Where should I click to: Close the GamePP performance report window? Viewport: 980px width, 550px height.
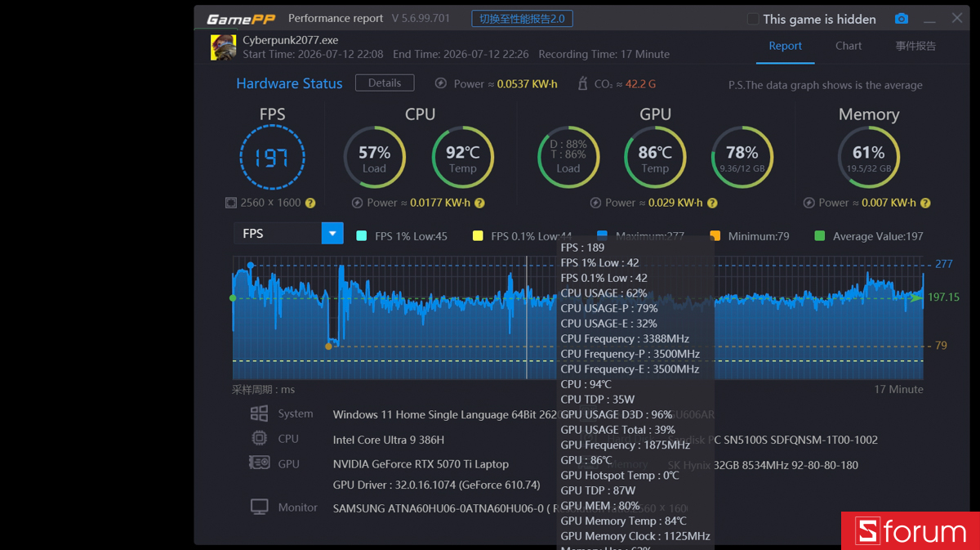(957, 18)
